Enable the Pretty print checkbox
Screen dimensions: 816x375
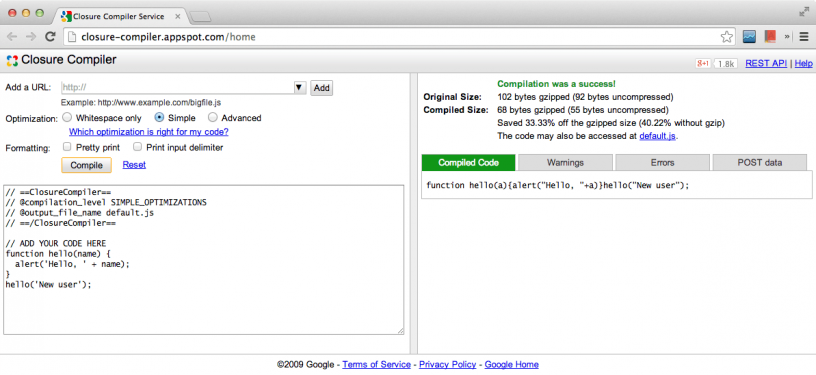[67, 147]
